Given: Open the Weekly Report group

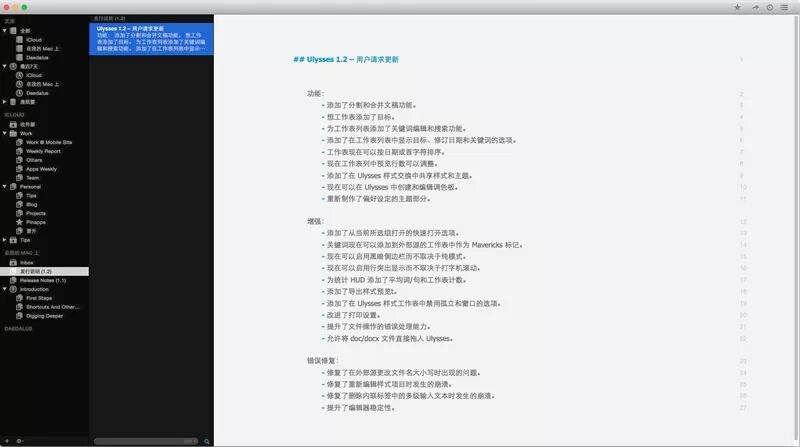Looking at the screenshot, I should [x=44, y=151].
